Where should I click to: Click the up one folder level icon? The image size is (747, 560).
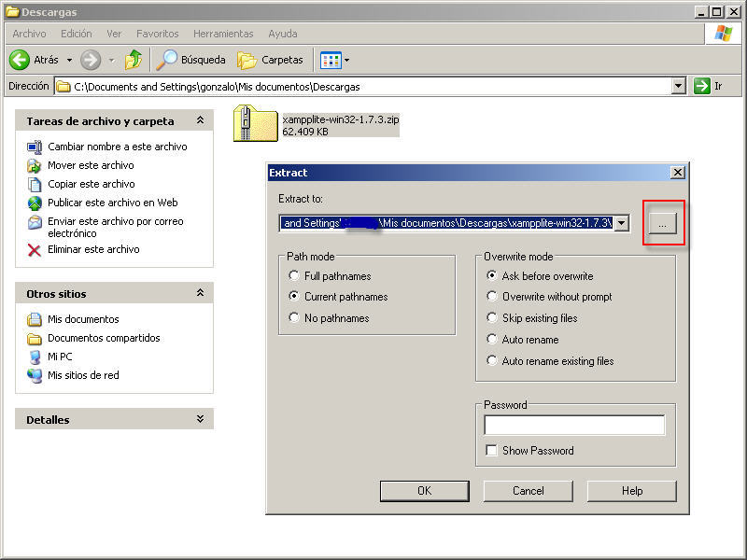[x=134, y=60]
